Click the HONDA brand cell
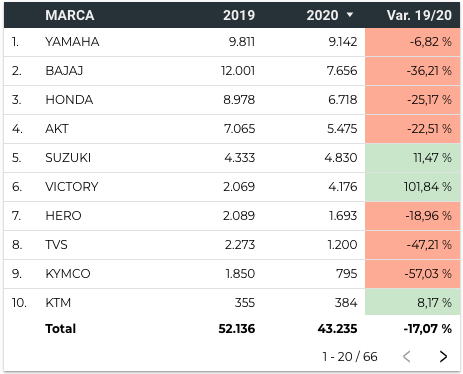The image size is (463, 374). click(x=69, y=100)
